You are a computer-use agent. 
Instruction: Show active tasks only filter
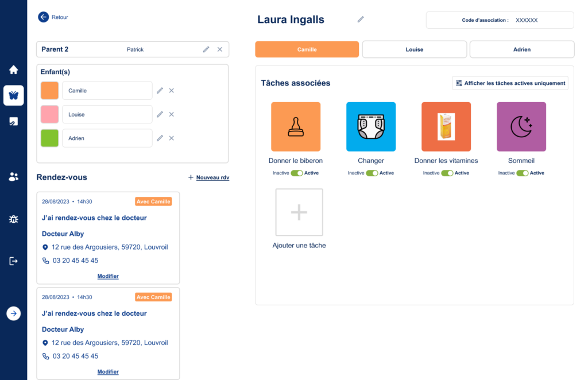pos(510,83)
